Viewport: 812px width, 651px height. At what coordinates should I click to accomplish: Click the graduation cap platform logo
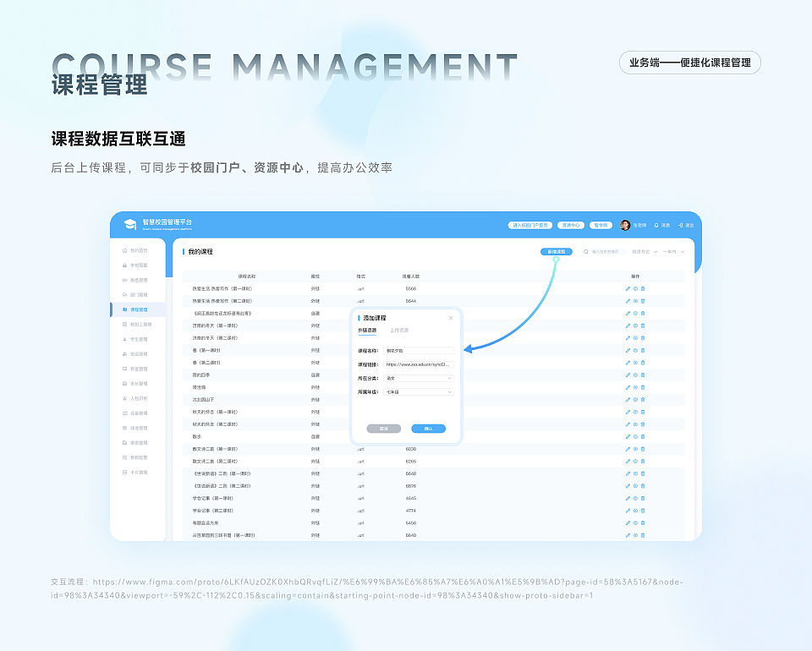(x=130, y=225)
